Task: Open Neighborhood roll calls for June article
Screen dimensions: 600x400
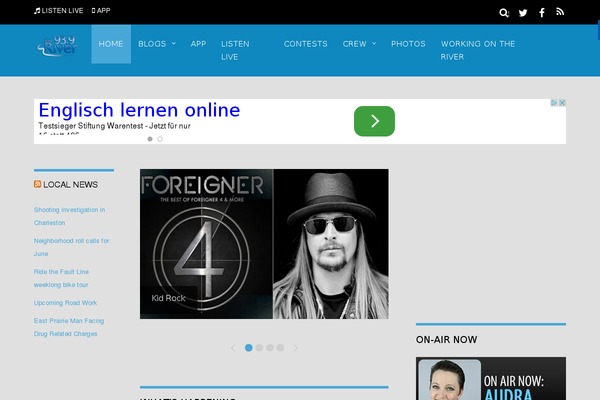Action: coord(72,247)
